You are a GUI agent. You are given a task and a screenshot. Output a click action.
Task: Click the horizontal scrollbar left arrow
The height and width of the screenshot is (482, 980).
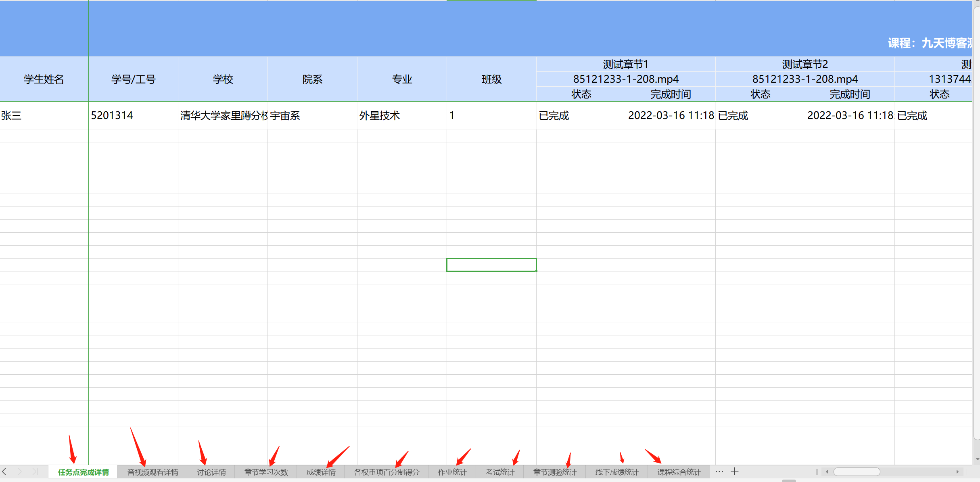pyautogui.click(x=827, y=471)
